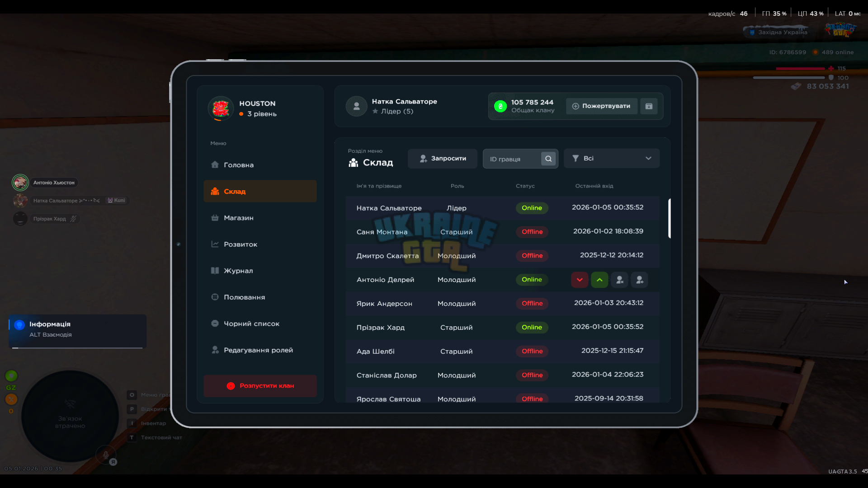868x488 pixels.
Task: Open the Журнал menu section
Action: tap(260, 271)
